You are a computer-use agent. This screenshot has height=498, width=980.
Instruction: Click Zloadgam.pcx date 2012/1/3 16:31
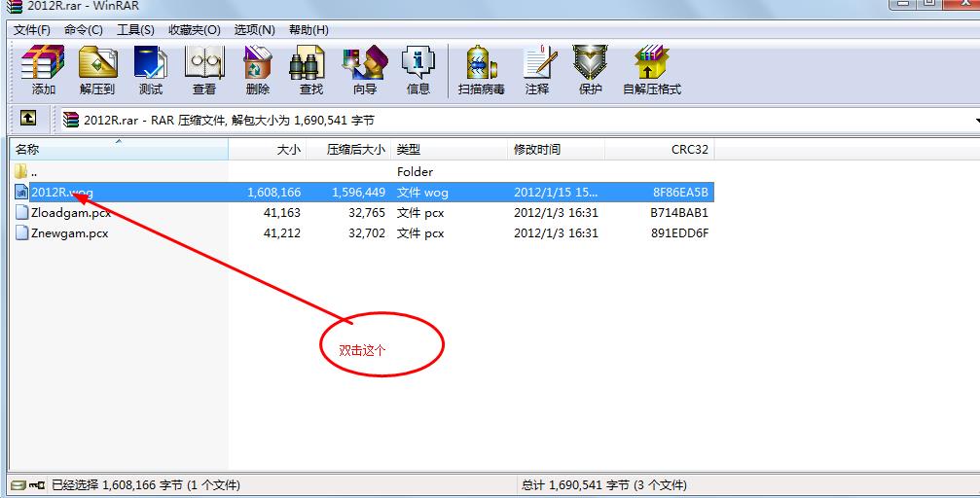(557, 213)
